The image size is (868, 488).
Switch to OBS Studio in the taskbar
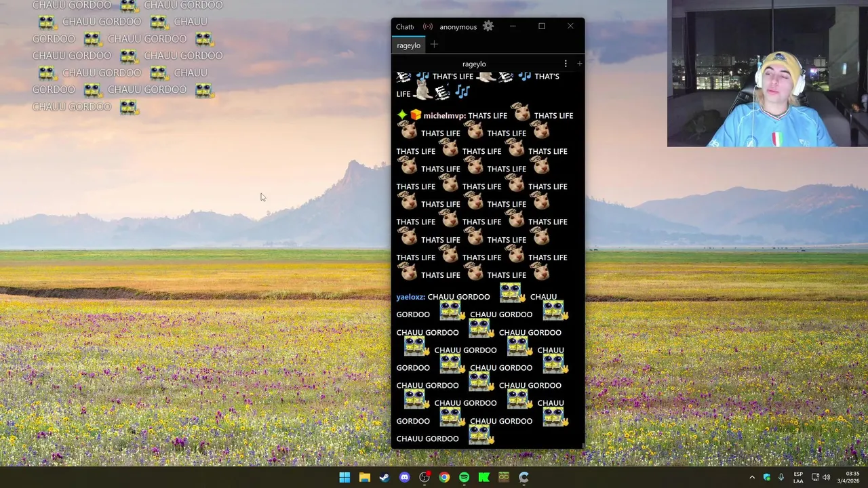coord(425,477)
